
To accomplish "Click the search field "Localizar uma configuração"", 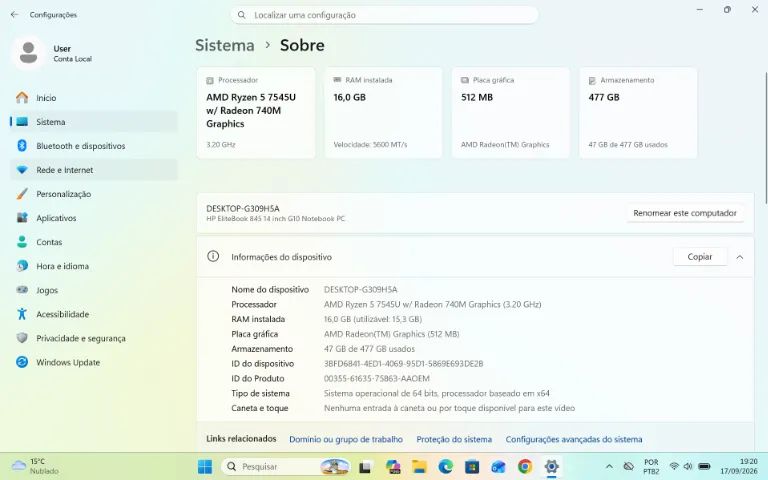I will 384,15.
